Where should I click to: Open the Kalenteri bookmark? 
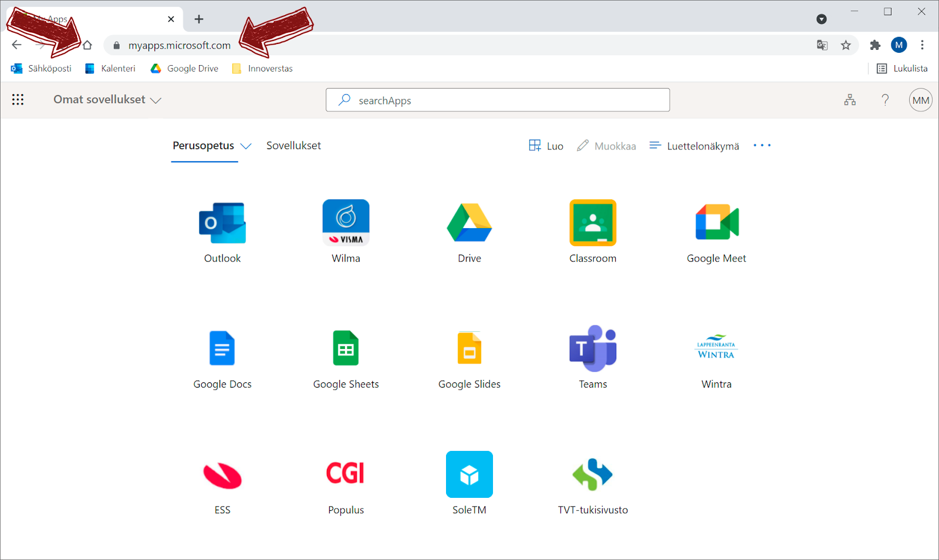pyautogui.click(x=110, y=69)
